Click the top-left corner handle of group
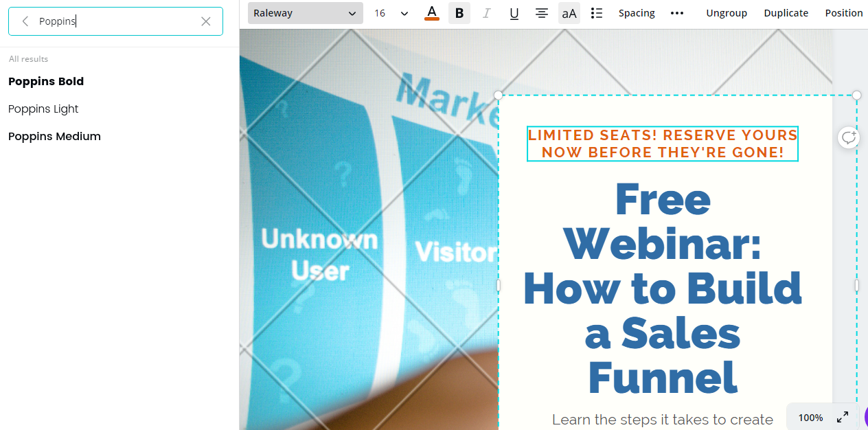The width and height of the screenshot is (868, 430). (x=499, y=95)
